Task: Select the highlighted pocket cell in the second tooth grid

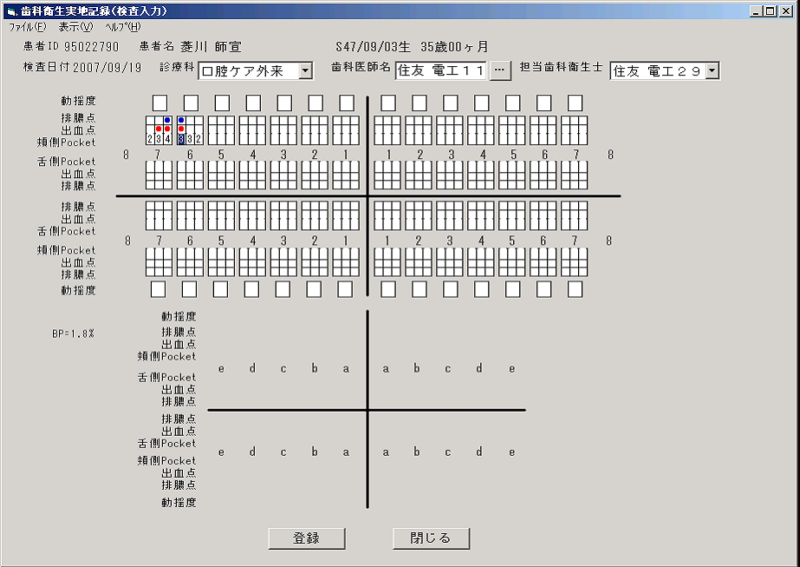Action: tap(181, 139)
